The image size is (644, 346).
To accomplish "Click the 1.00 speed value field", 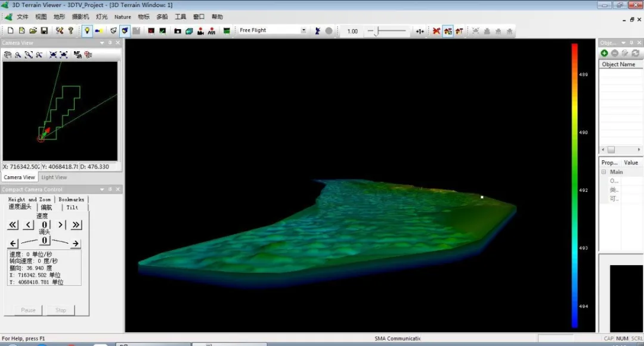I will pyautogui.click(x=352, y=31).
